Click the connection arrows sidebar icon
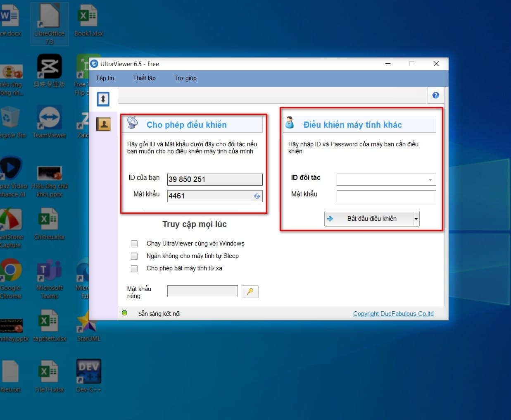The image size is (511, 420). pyautogui.click(x=103, y=99)
